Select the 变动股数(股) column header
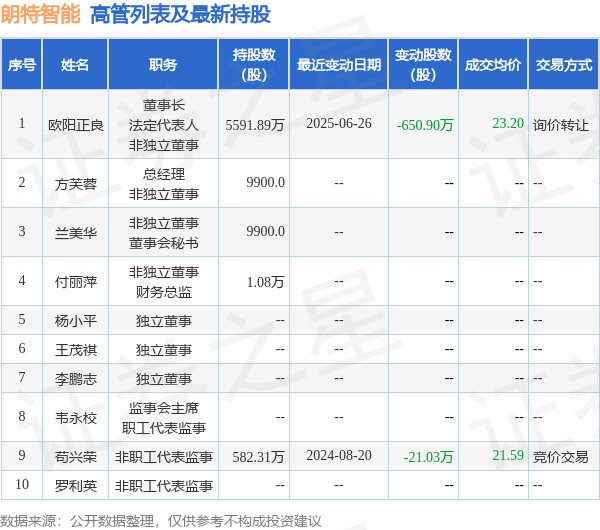The image size is (600, 530). click(x=423, y=65)
